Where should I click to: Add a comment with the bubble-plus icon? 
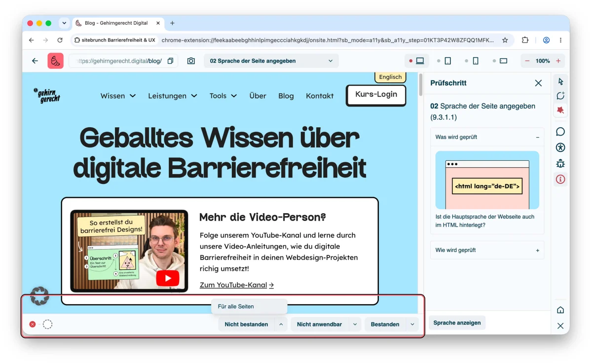(560, 96)
